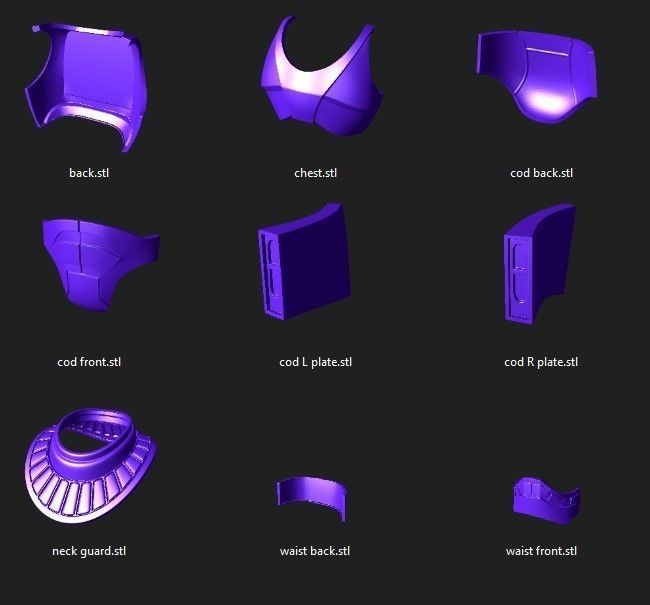650x605 pixels.
Task: Select the "waist front.stl" filename label
Action: (x=541, y=551)
